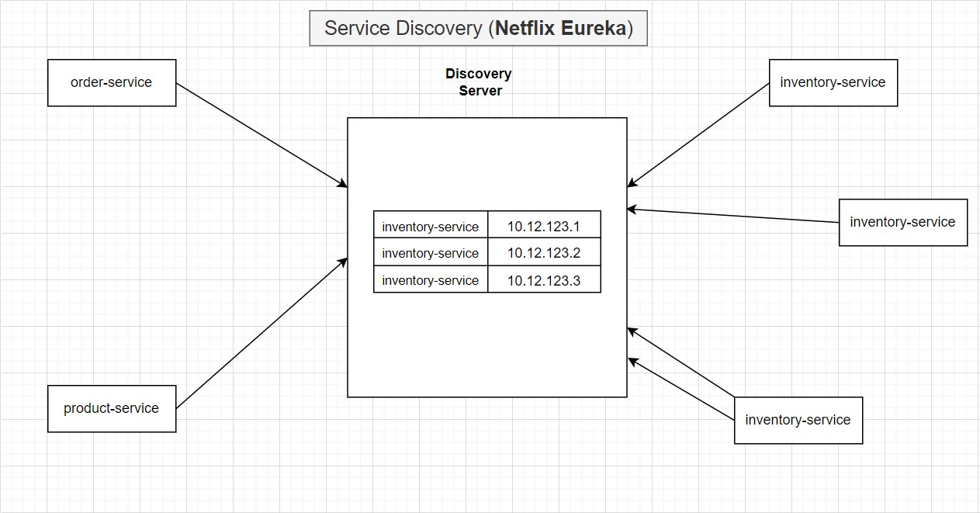Select the Service Discovery (Netflix Eureka) title box
Screen dimensions: 980x513
coord(478,29)
